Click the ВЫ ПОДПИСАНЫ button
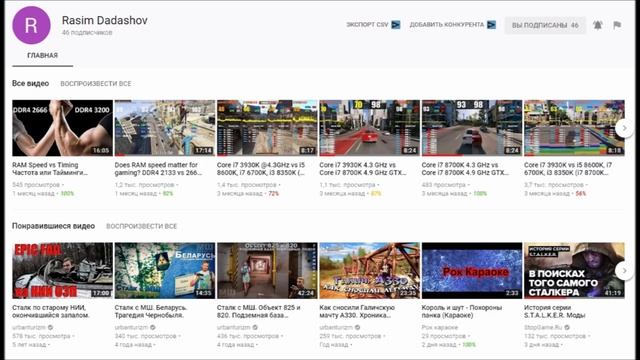Screen dimensions: 640x360 [x=545, y=25]
